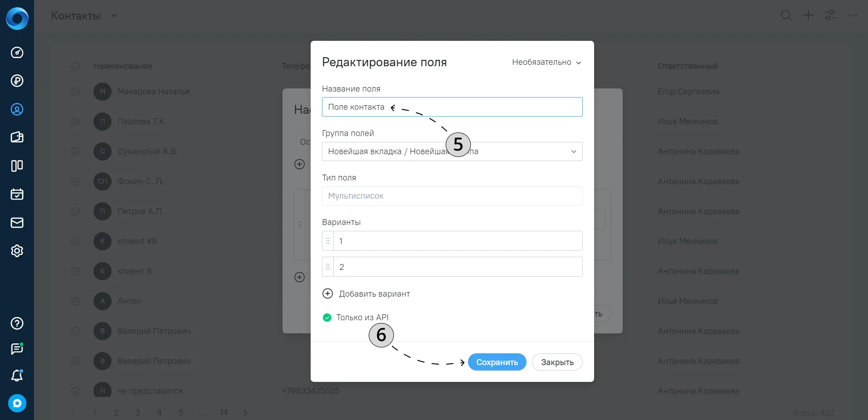Click 'Добавить вариант' to add option
The width and height of the screenshot is (868, 420).
pyautogui.click(x=366, y=294)
